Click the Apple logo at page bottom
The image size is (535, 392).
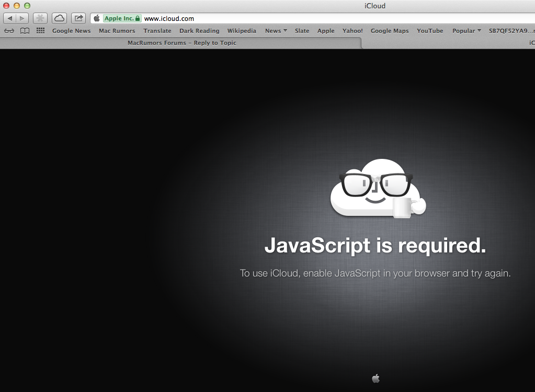pyautogui.click(x=375, y=378)
